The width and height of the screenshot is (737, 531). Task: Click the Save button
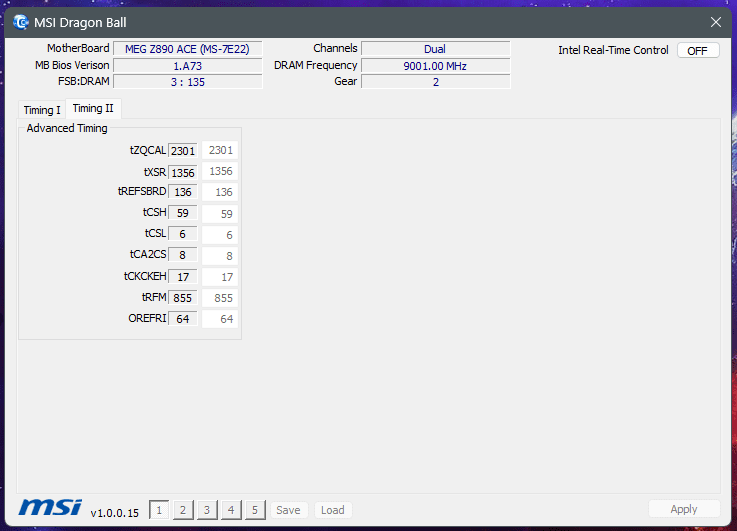point(289,510)
